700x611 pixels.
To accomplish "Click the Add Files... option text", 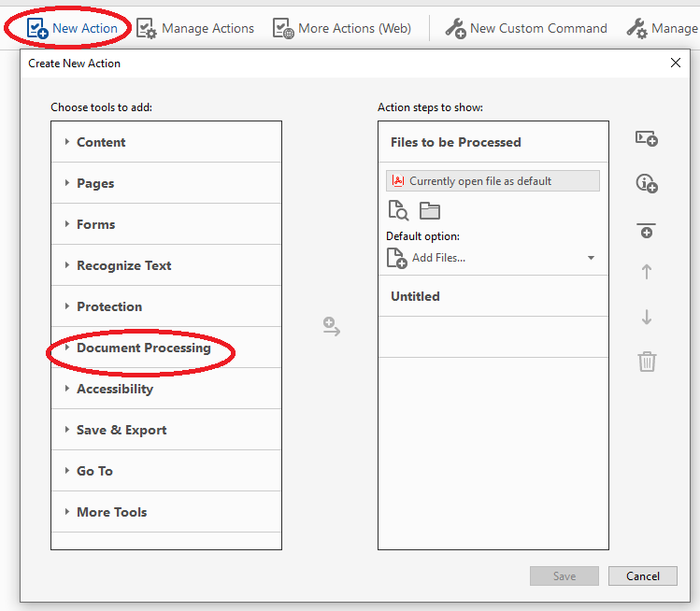I will click(438, 258).
